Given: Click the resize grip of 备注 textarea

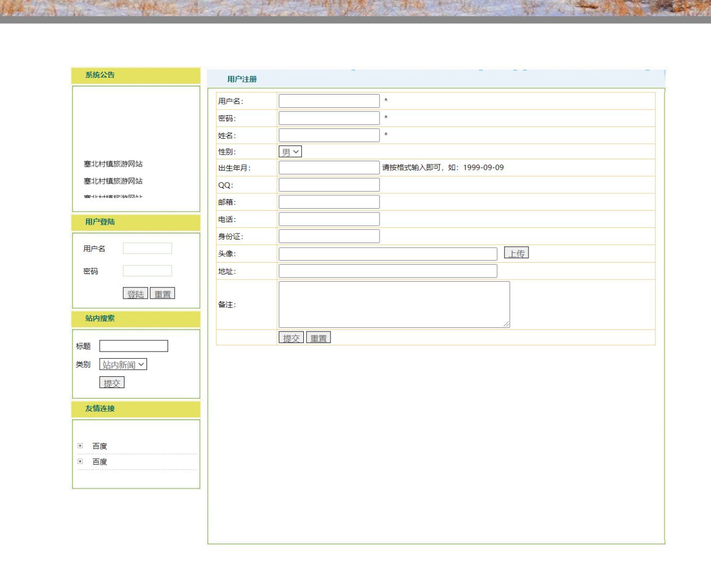Looking at the screenshot, I should [506, 324].
